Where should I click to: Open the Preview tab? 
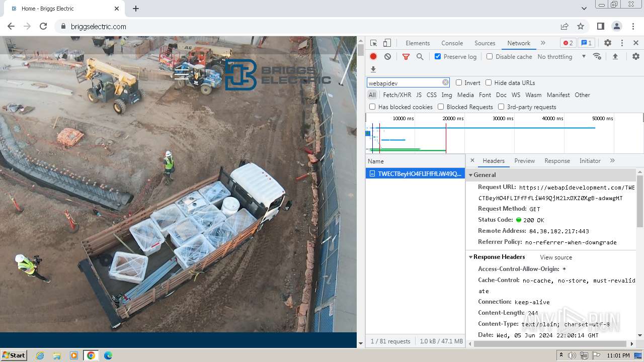pos(524,161)
